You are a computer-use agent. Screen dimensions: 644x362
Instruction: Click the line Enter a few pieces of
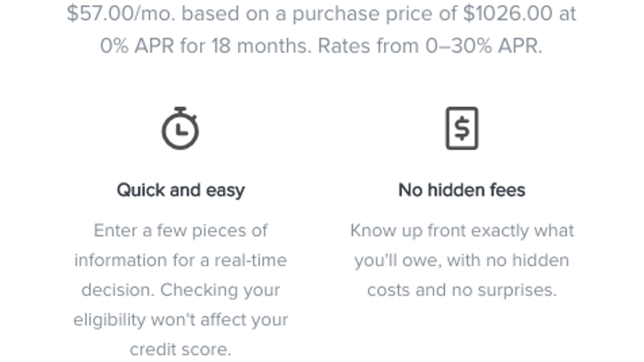point(181,231)
